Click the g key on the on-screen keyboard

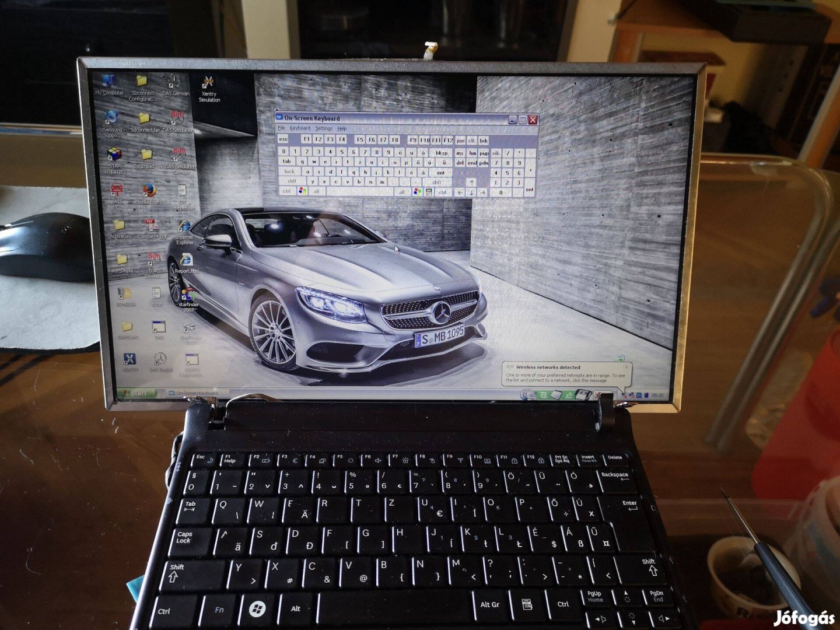[354, 172]
